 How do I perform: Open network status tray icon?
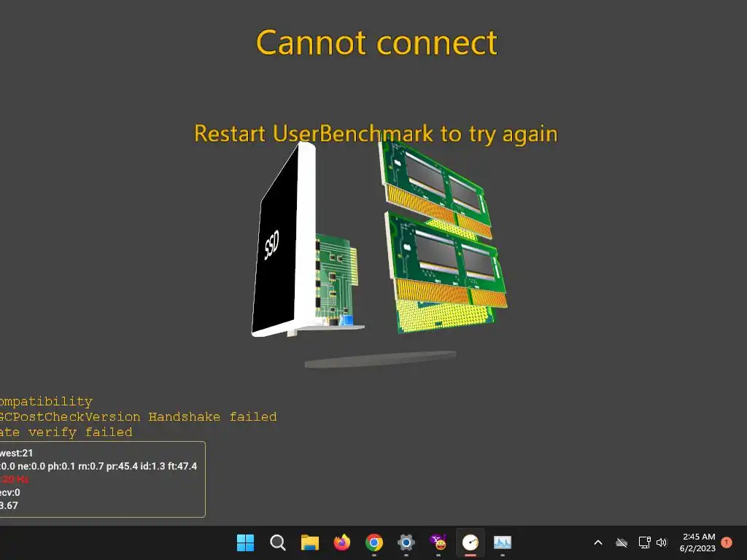coord(644,542)
